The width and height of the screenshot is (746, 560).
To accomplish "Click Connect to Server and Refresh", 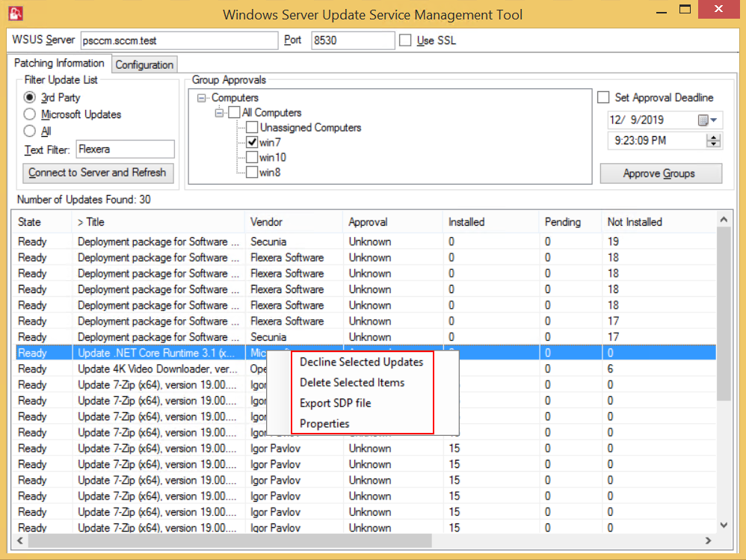I will tap(97, 173).
